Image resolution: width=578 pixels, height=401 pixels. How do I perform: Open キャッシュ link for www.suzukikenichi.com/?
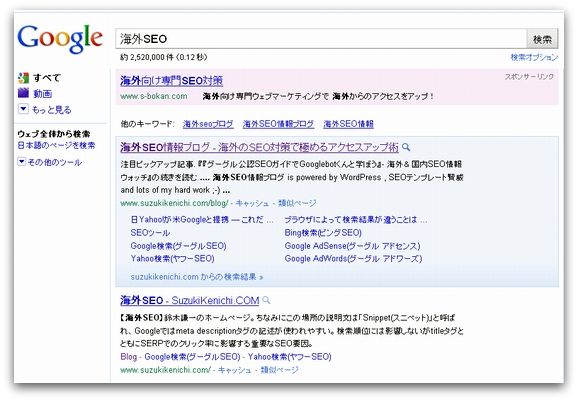click(x=235, y=370)
